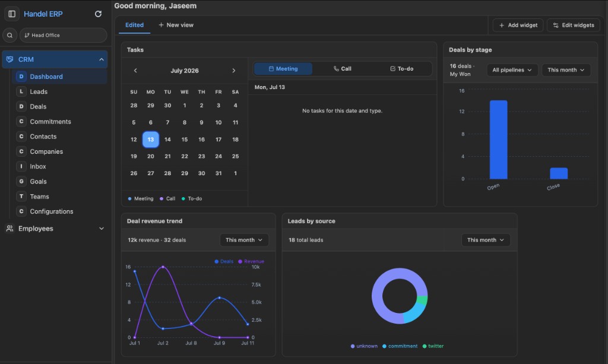Select July 14 in the calendar
608x364 pixels.
pyautogui.click(x=167, y=140)
